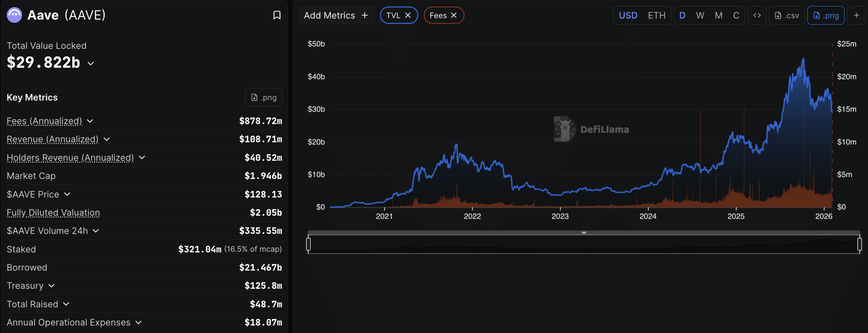The image size is (868, 333).
Task: Click the Staked value $321.04m
Action: (x=200, y=249)
